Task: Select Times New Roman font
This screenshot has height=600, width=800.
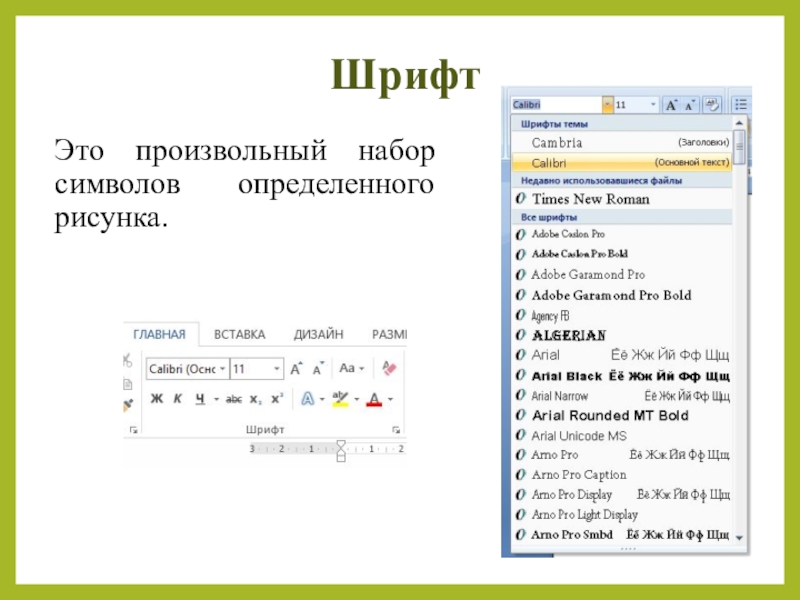Action: click(x=622, y=199)
